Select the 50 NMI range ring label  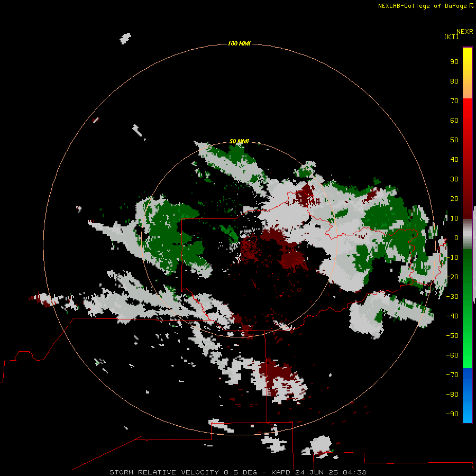point(239,141)
